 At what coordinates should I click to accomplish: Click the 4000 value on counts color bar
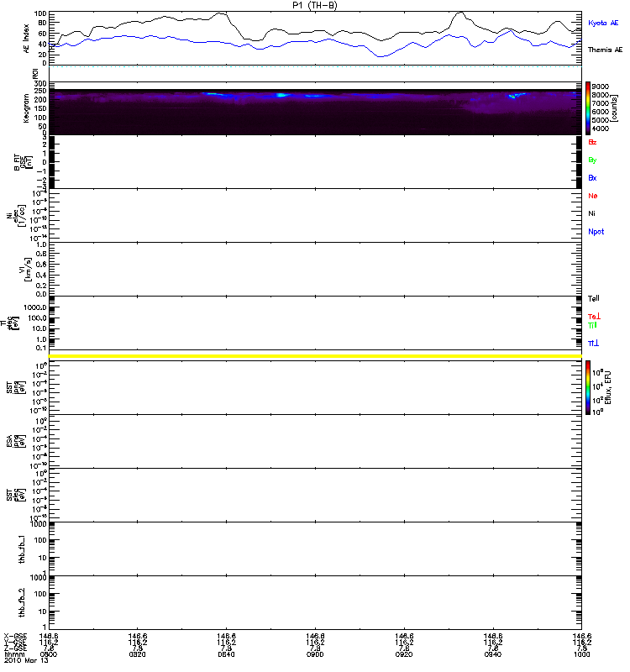600,129
